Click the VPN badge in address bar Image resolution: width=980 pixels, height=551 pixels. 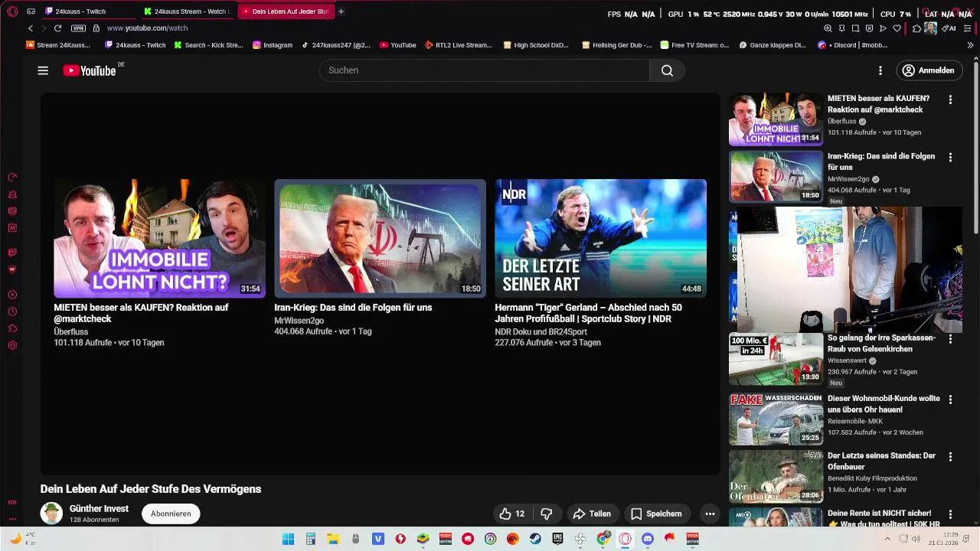pyautogui.click(x=78, y=28)
